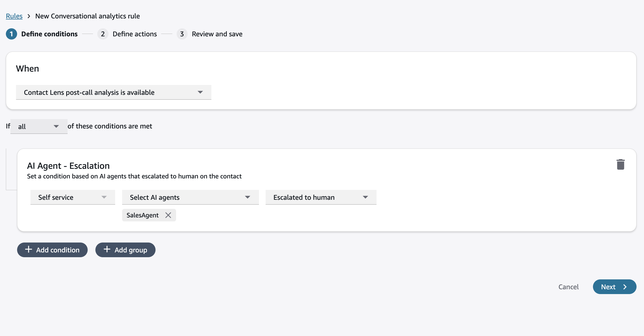Screen dimensions: 644x336
Task: Remove the SalesAgent tag
Action: coord(168,215)
